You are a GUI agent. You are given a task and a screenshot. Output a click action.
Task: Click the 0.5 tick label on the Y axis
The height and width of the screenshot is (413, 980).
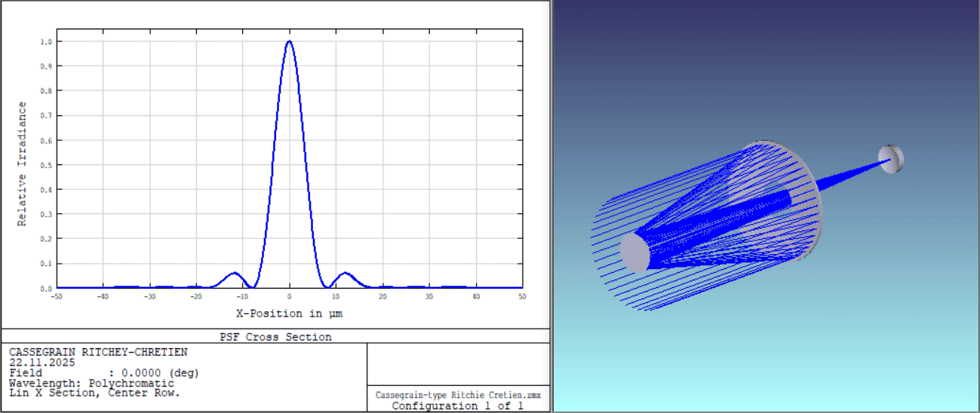[47, 165]
